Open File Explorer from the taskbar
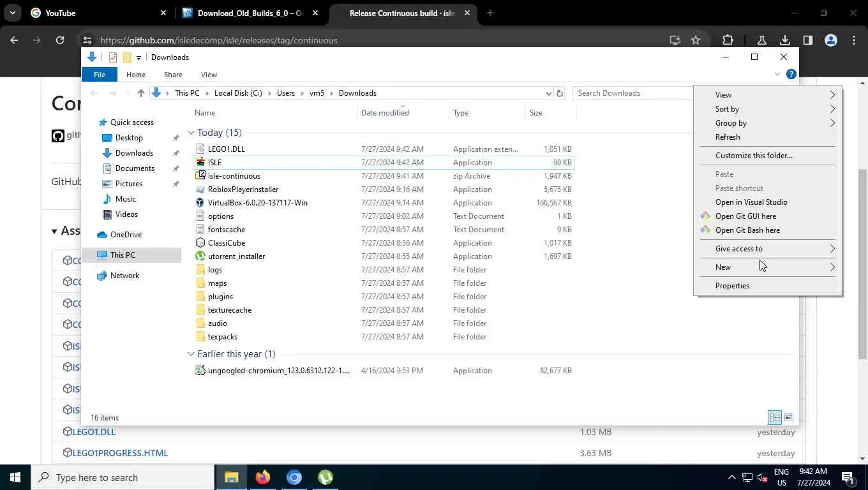 pyautogui.click(x=231, y=477)
